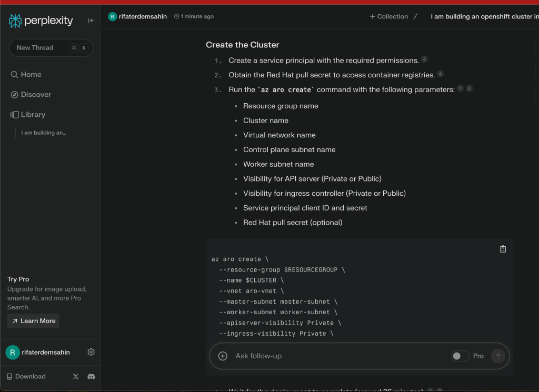Open rifaterdemsahin profile in sidebar
The height and width of the screenshot is (392, 539).
[x=38, y=352]
